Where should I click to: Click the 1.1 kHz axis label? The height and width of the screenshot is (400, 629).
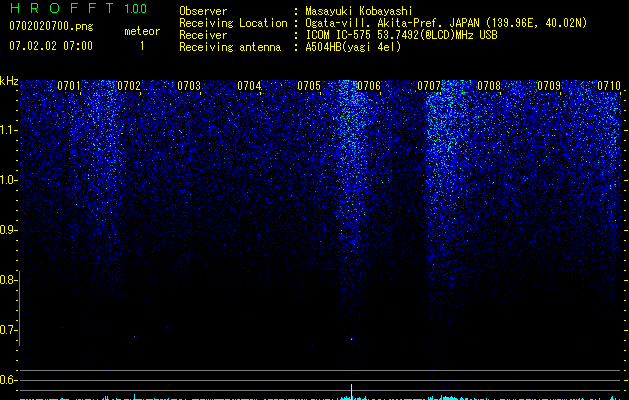tap(8, 130)
